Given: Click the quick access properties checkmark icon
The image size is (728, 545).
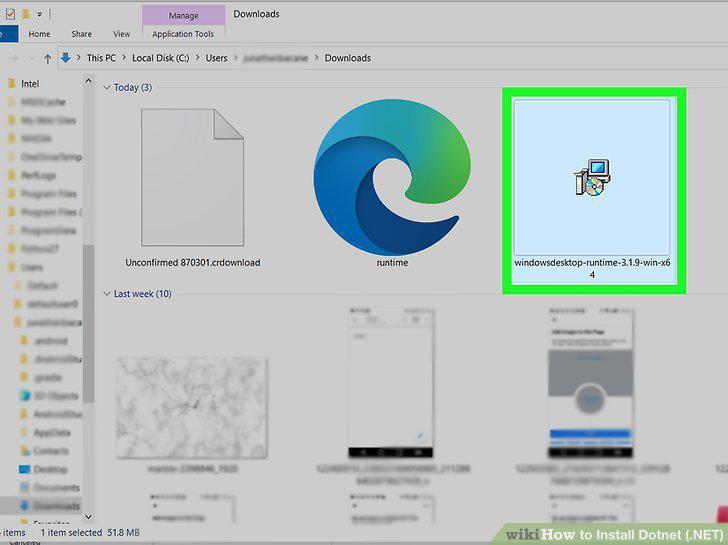Looking at the screenshot, I should (10, 14).
